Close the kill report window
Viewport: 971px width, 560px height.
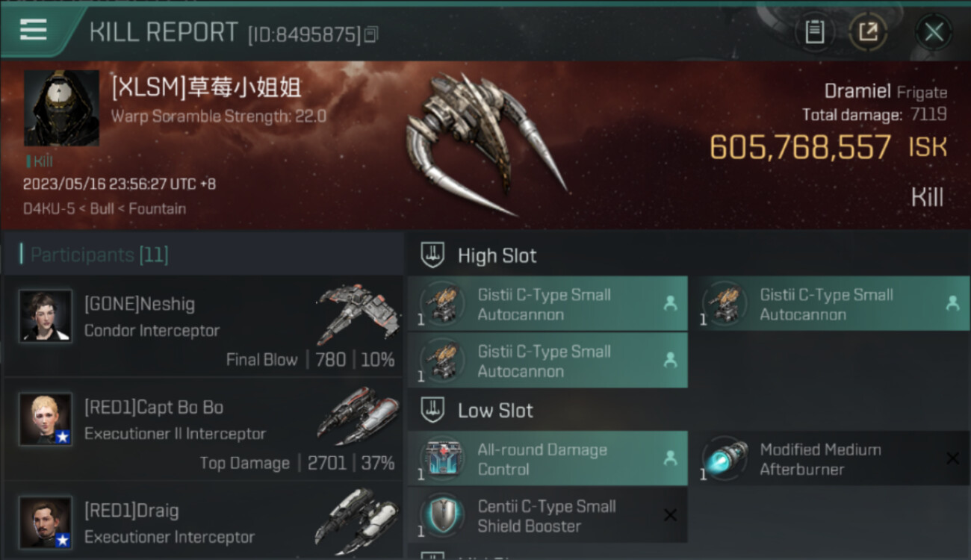934,32
